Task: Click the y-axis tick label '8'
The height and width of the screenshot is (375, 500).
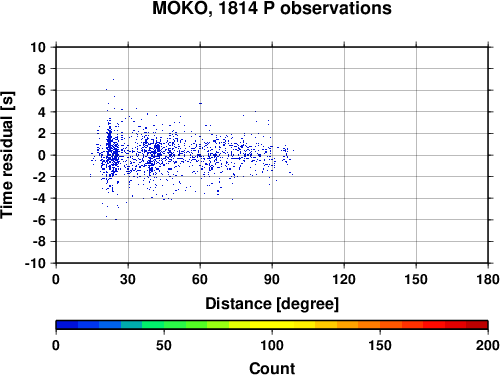Action: [x=42, y=69]
